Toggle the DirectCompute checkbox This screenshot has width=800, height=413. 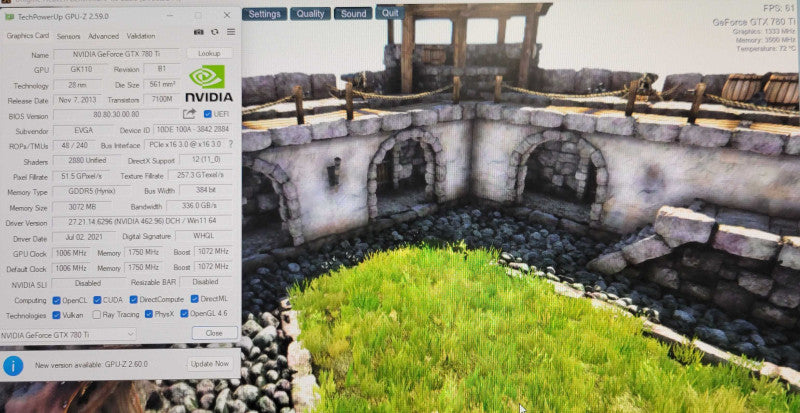click(x=134, y=299)
